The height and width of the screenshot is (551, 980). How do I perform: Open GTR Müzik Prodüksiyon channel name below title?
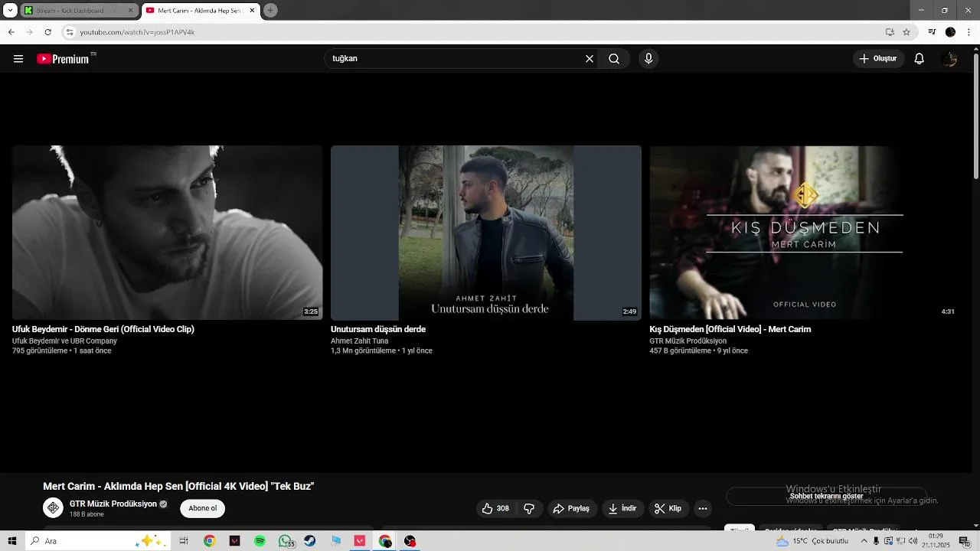click(113, 504)
